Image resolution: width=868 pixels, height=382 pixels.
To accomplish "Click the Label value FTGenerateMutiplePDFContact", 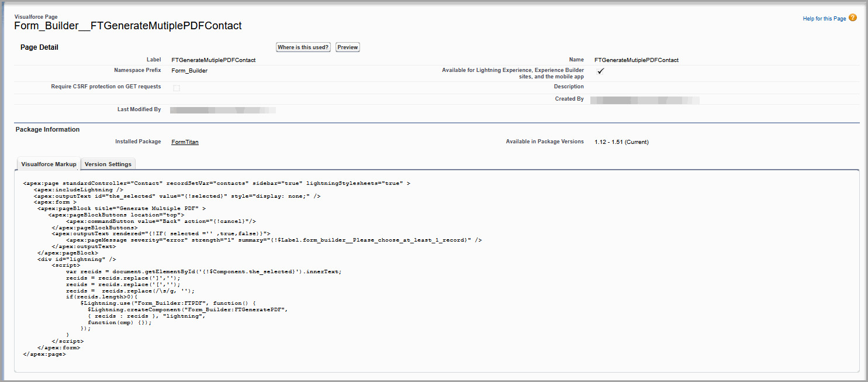I will pos(213,60).
